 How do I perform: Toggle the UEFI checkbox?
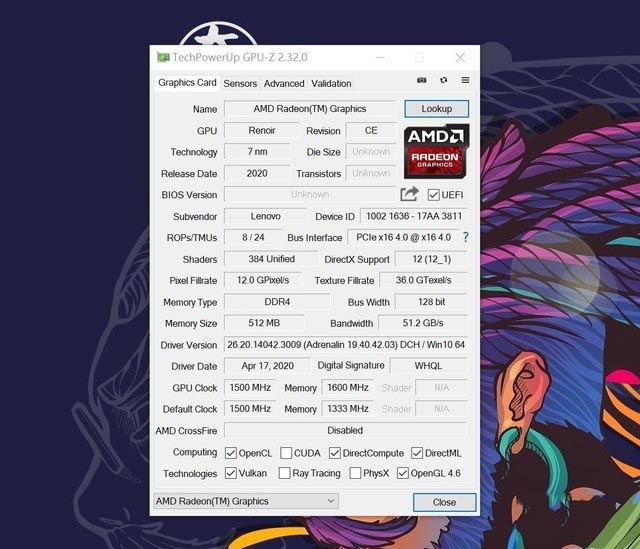433,195
